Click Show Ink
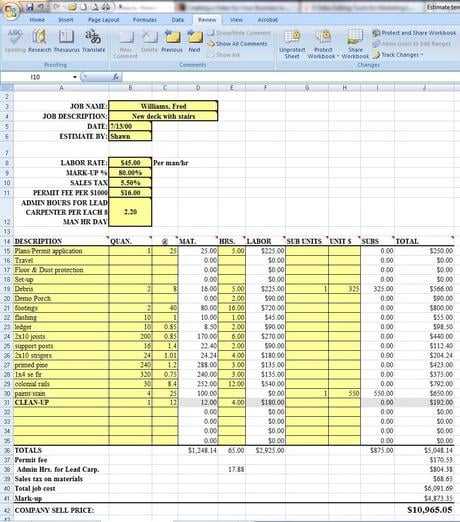The image size is (460, 522). (x=224, y=55)
